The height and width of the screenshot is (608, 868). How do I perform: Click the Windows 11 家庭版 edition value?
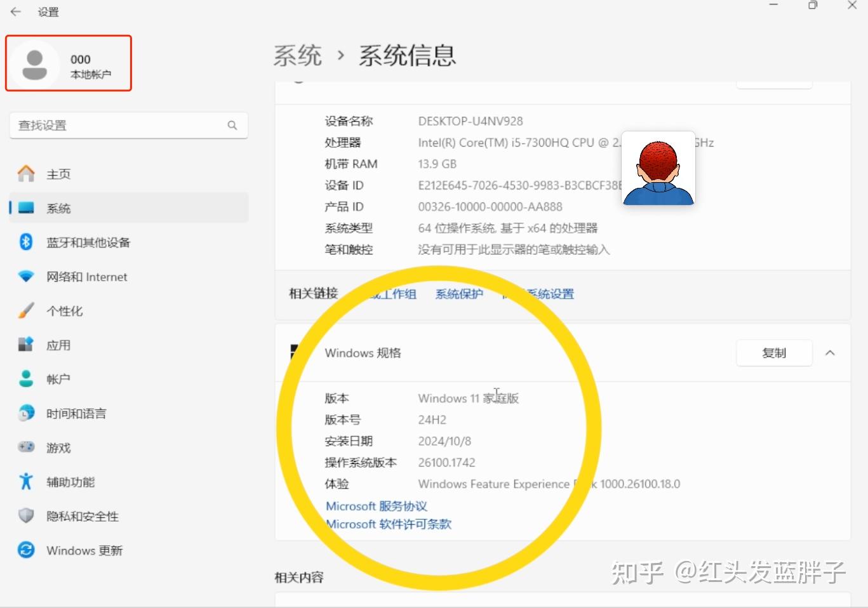tap(469, 399)
